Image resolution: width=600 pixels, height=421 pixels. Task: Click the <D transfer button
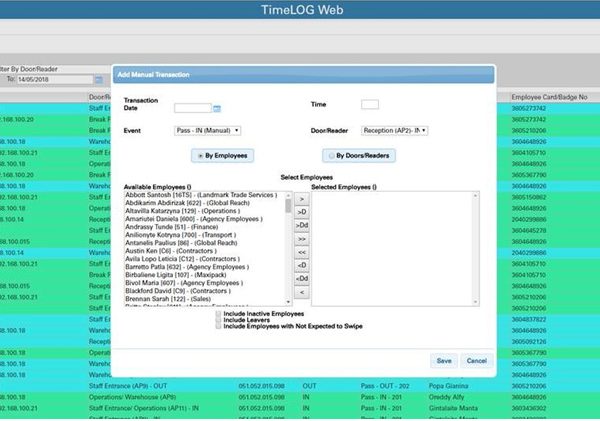[x=302, y=265]
